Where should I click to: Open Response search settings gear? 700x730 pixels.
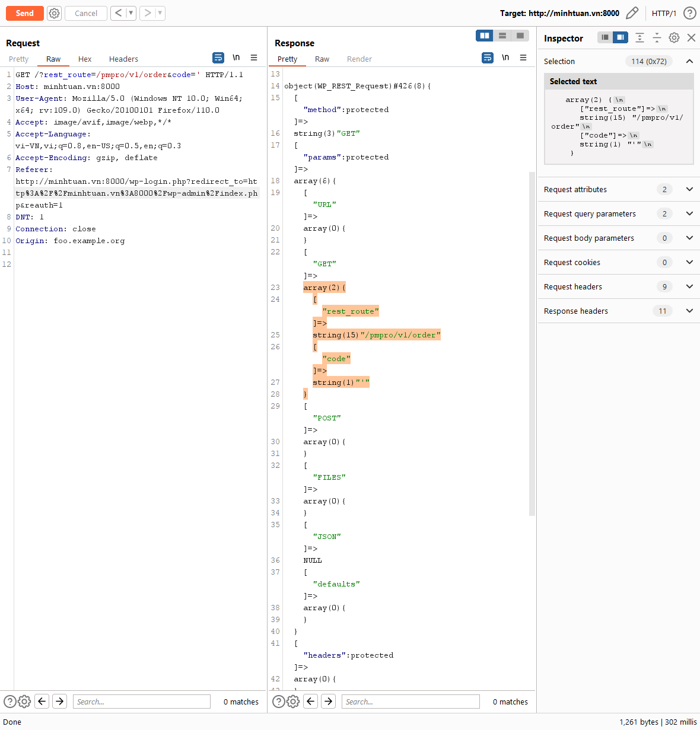293,702
